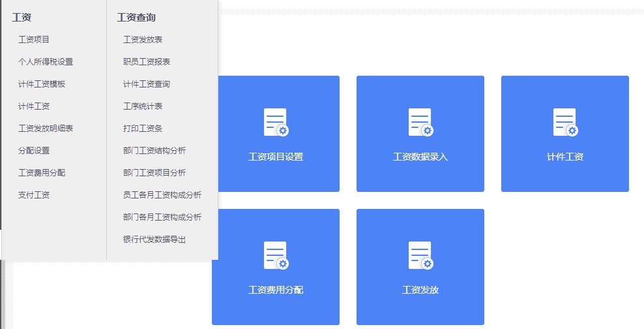Select 打印工资条 menu entry
The width and height of the screenshot is (644, 329).
143,129
